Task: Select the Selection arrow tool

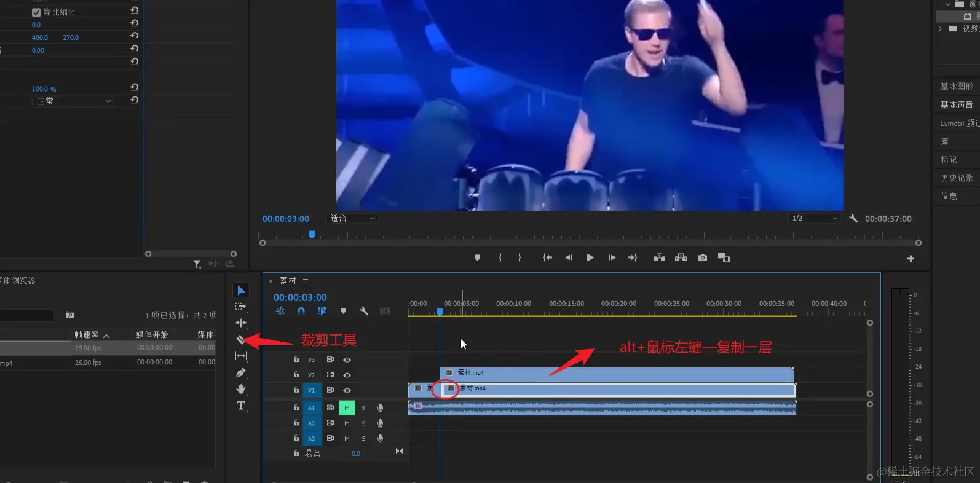Action: 241,290
